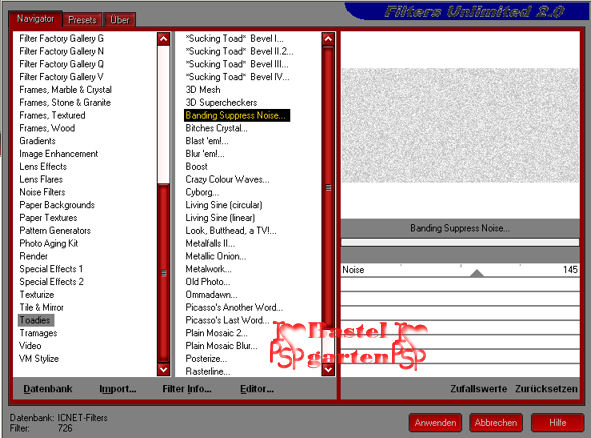Open the Über tab

pos(119,20)
